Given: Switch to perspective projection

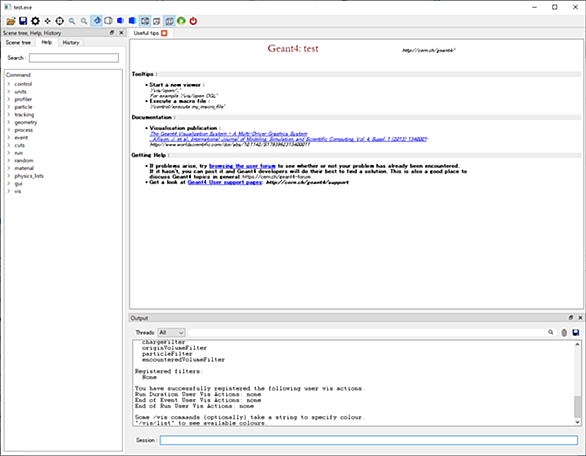Looking at the screenshot, I should click(x=157, y=21).
